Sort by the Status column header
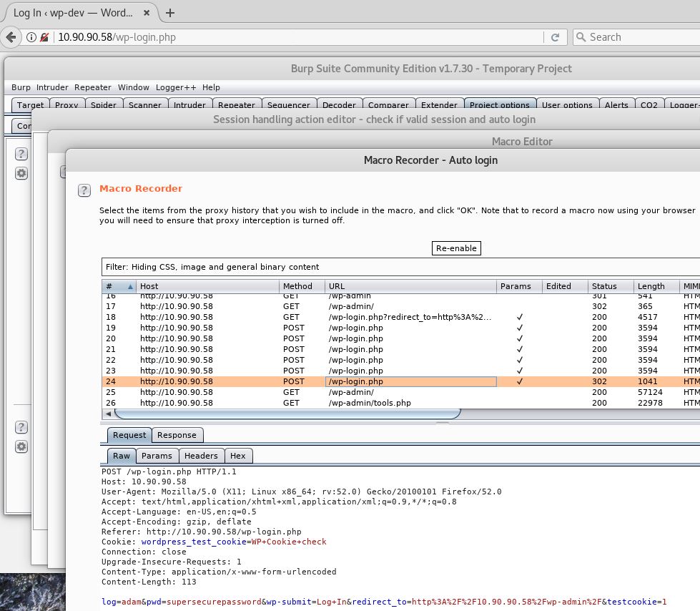The height and width of the screenshot is (611, 700). point(611,286)
